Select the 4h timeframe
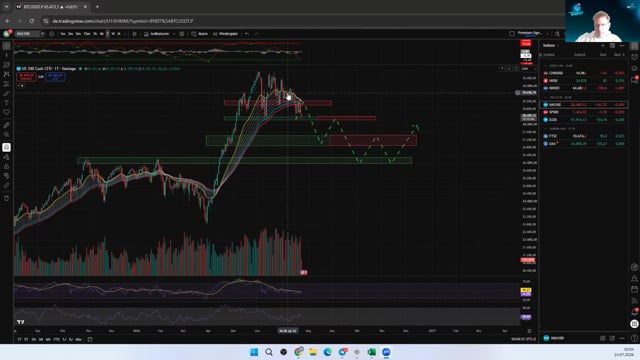The image size is (640, 360). click(102, 34)
